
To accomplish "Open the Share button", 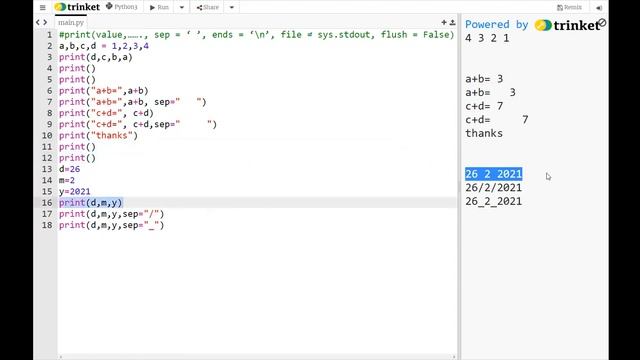I will pos(207,7).
